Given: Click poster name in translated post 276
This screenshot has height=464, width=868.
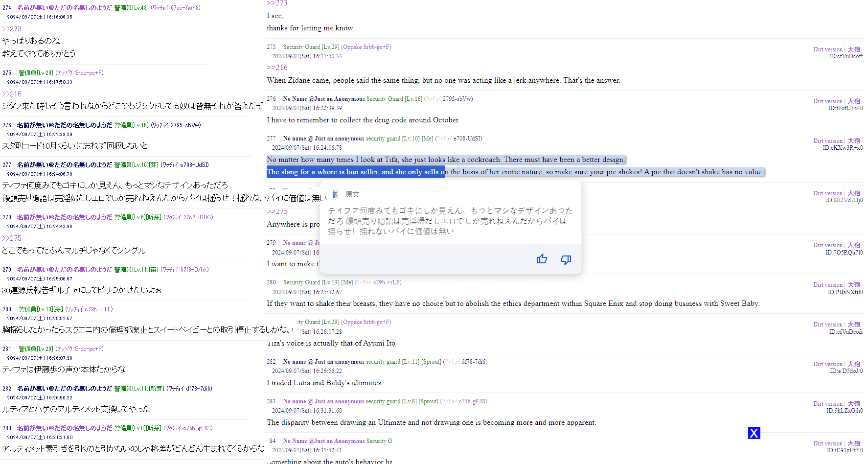Looking at the screenshot, I should pyautogui.click(x=324, y=99).
